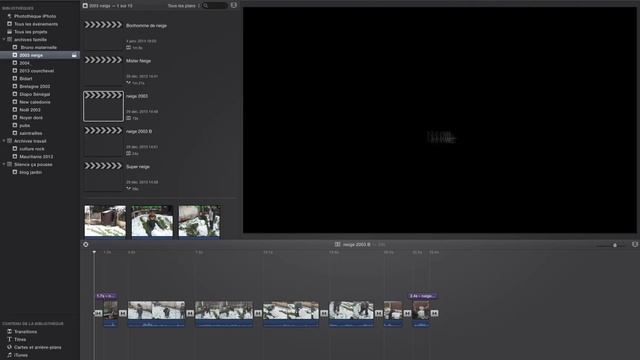640x360 pixels.
Task: Click the icon right of search field
Action: pos(233,5)
